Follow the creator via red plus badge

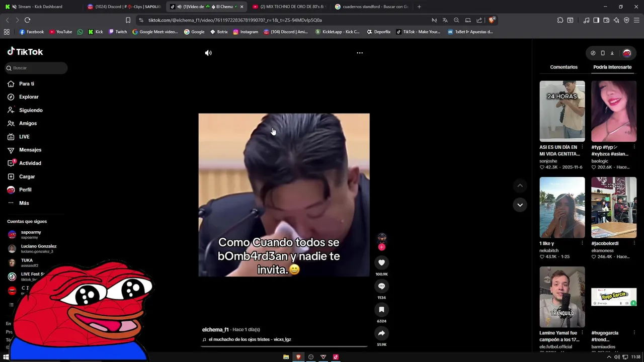[x=381, y=247]
